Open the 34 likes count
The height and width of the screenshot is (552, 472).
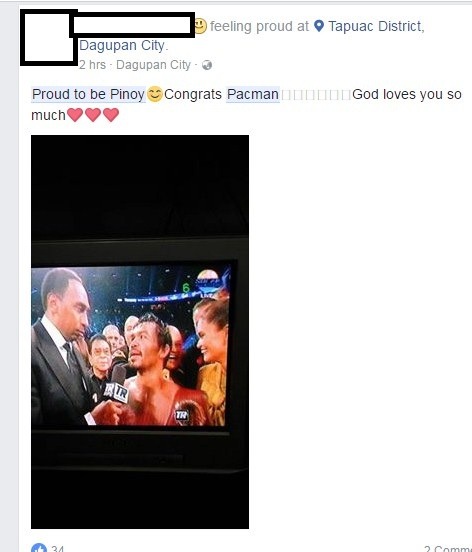(57, 548)
